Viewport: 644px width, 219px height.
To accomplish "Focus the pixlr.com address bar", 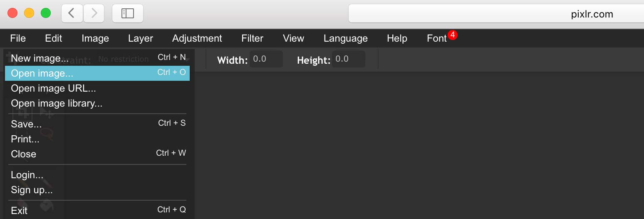I will (496, 14).
